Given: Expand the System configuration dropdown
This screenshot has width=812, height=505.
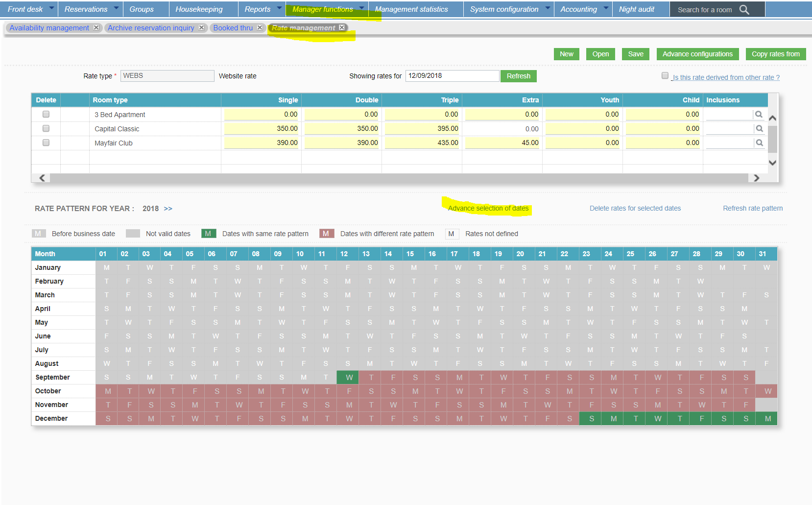Looking at the screenshot, I should pyautogui.click(x=548, y=8).
